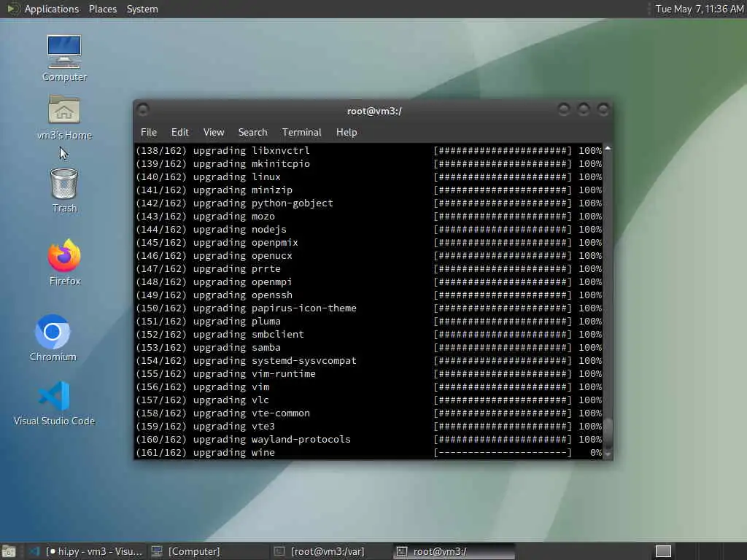Open the System menu
This screenshot has height=560, width=747.
[142, 9]
